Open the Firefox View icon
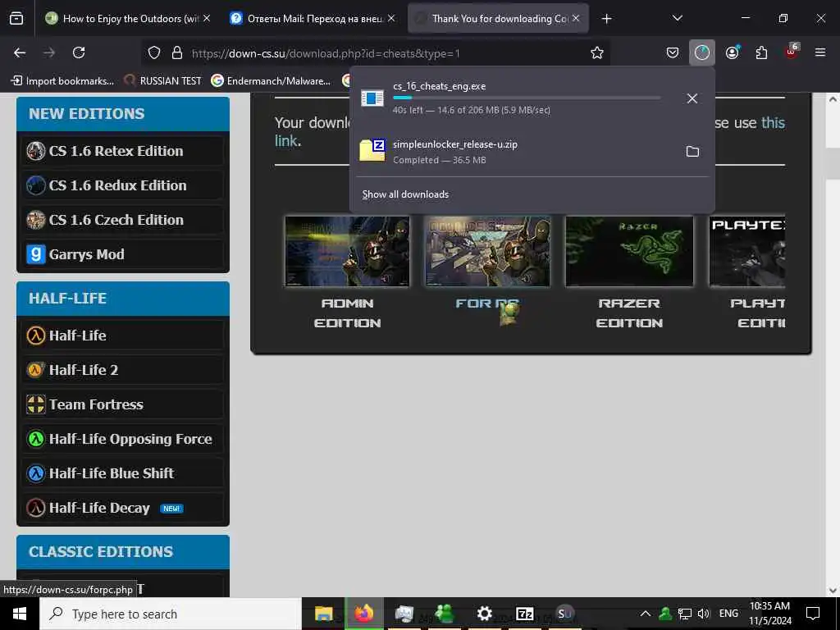840x630 pixels. click(x=16, y=18)
